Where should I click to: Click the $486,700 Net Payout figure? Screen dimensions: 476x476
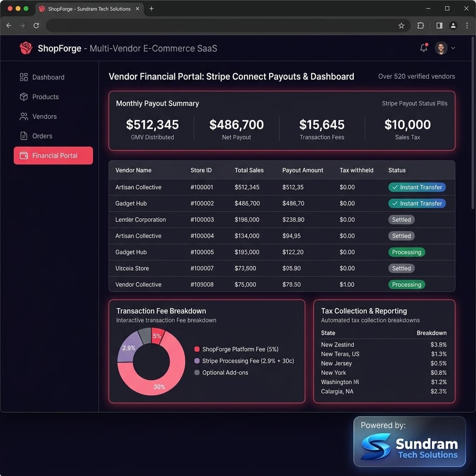pyautogui.click(x=237, y=125)
